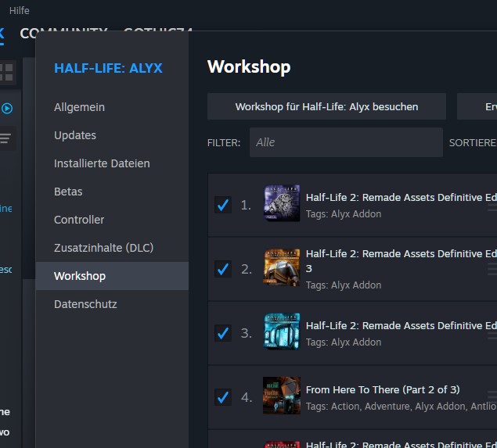497x448 pixels.
Task: Open Datenschutz section
Action: pyautogui.click(x=85, y=304)
